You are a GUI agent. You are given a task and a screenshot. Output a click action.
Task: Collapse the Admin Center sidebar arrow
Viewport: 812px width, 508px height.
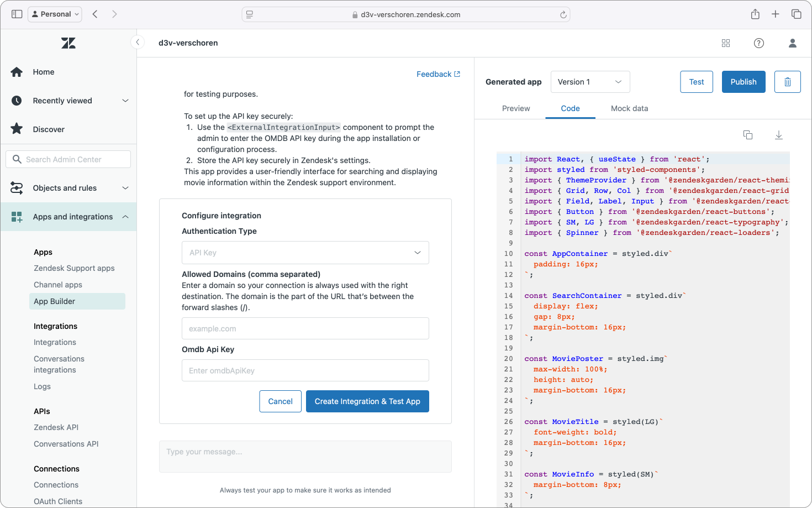tap(138, 42)
